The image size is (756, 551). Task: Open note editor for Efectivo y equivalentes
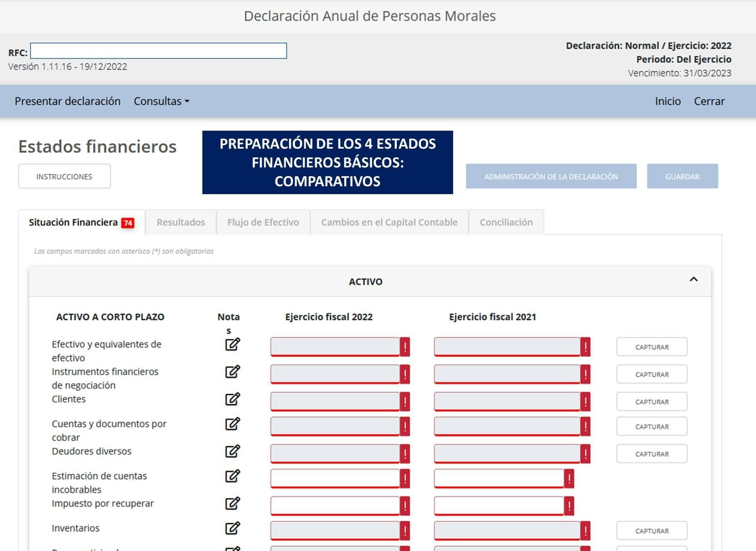(232, 344)
